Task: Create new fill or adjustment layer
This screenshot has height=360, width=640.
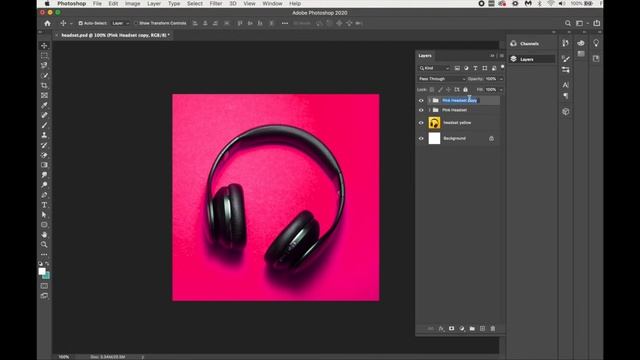Action: (x=462, y=329)
